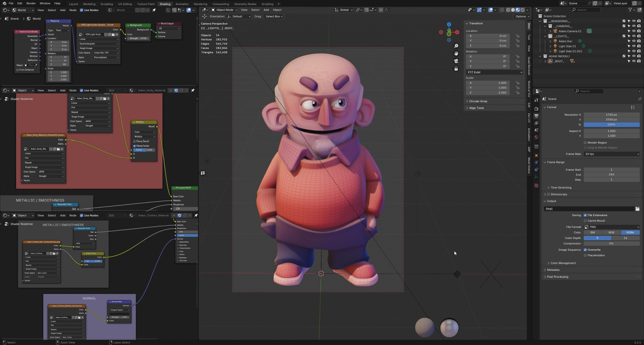644x345 pixels.
Task: Lock the X location with its padlock icon
Action: tap(517, 36)
